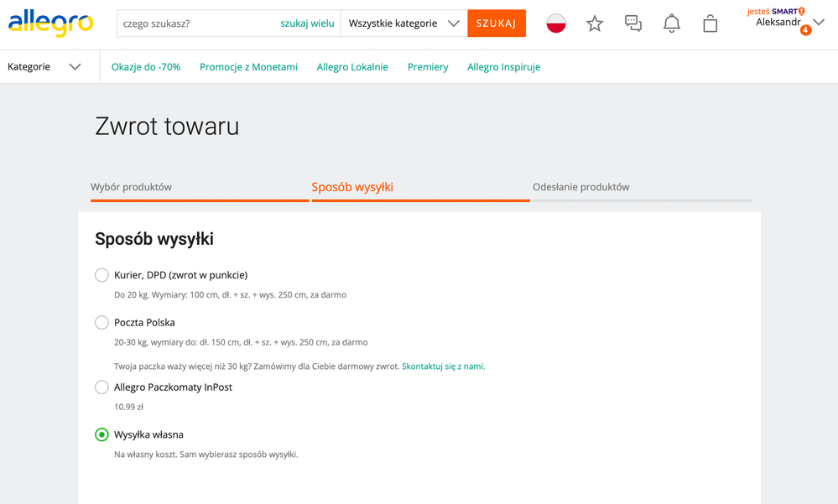838x504 pixels.
Task: Select Kurier, DPD return option
Action: click(x=101, y=275)
